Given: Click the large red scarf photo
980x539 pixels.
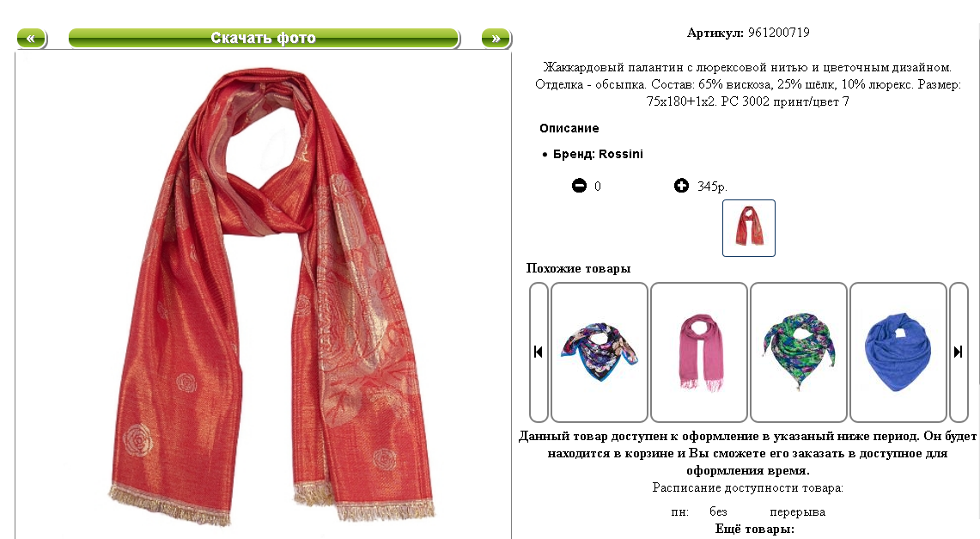Looking at the screenshot, I should (272, 296).
